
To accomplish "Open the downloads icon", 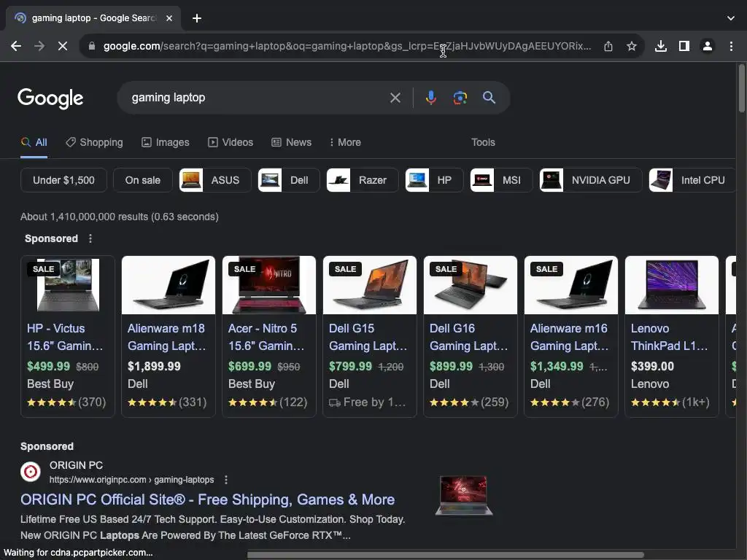I will [x=660, y=46].
